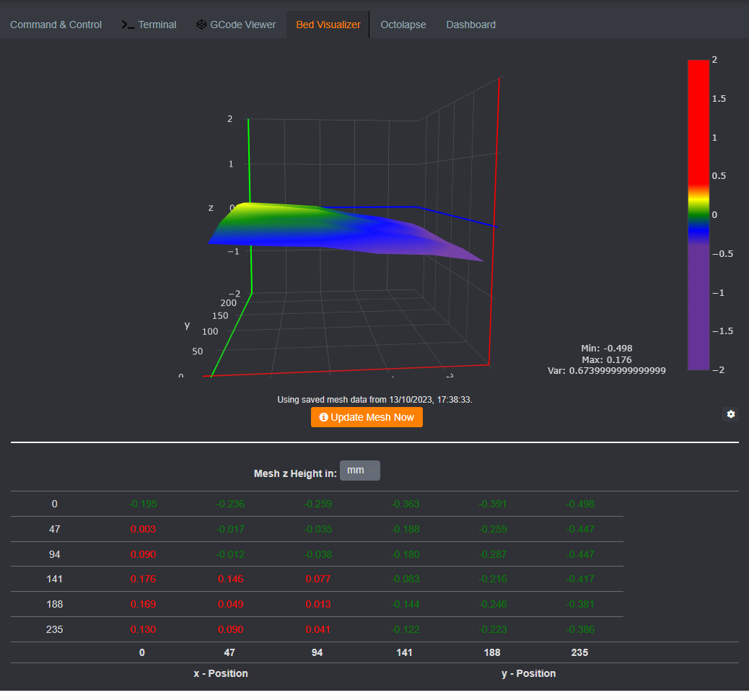Image resolution: width=749 pixels, height=700 pixels.
Task: Click mesh cell -0.122
Action: (x=405, y=630)
